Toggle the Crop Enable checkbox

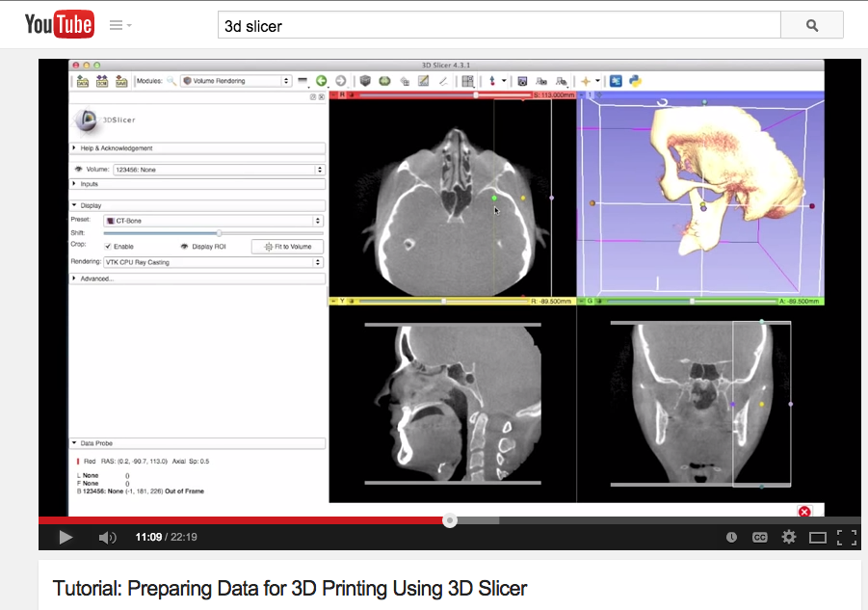pyautogui.click(x=108, y=247)
